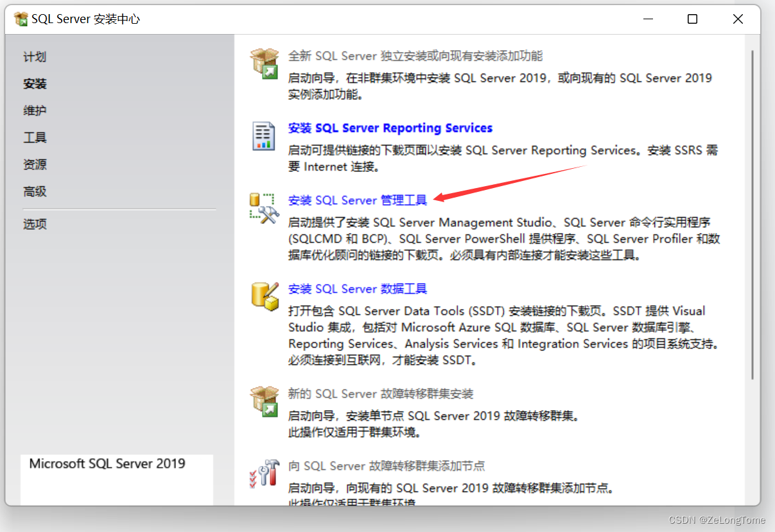Open the 工具 sidebar page
775x532 pixels.
35,138
